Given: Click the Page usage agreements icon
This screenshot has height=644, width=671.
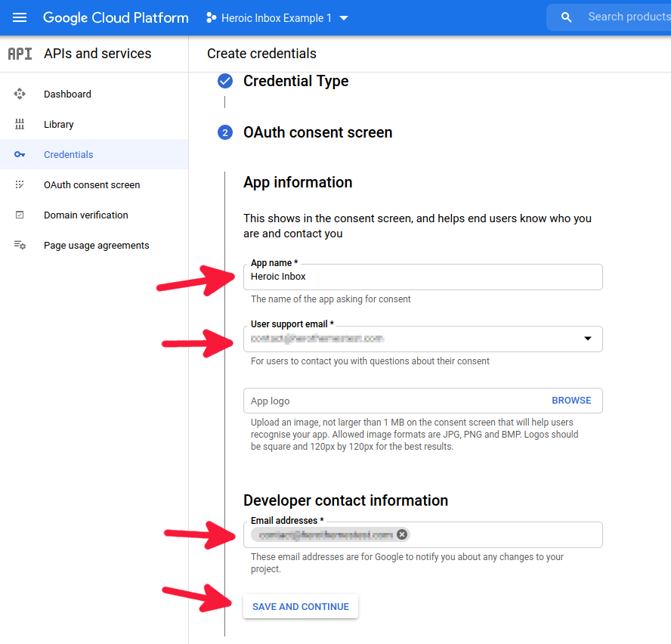Looking at the screenshot, I should click(20, 246).
